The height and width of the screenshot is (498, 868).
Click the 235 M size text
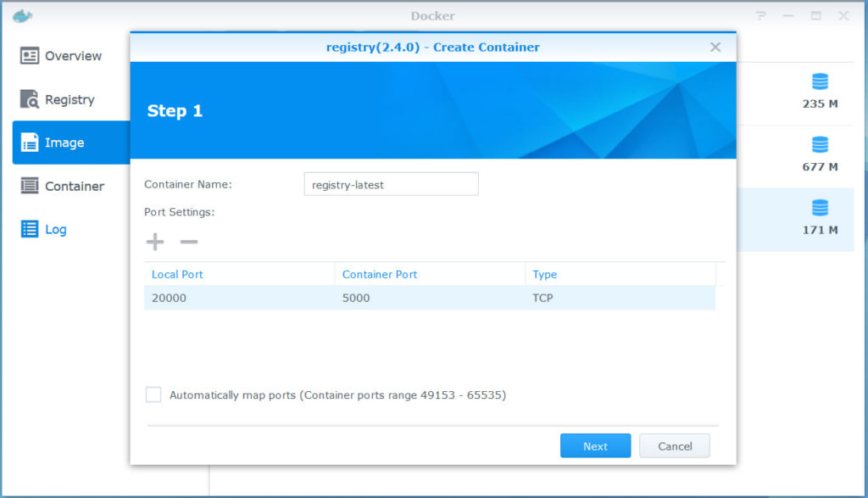coord(820,104)
